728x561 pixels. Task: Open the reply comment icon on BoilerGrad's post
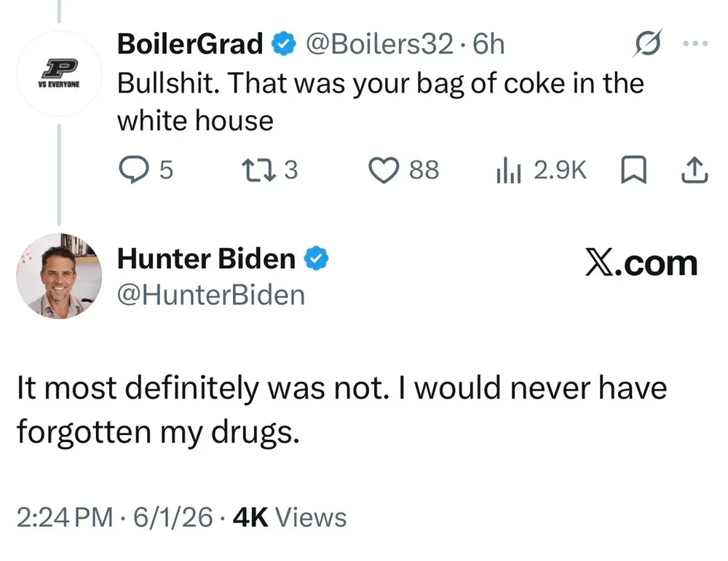pyautogui.click(x=134, y=170)
